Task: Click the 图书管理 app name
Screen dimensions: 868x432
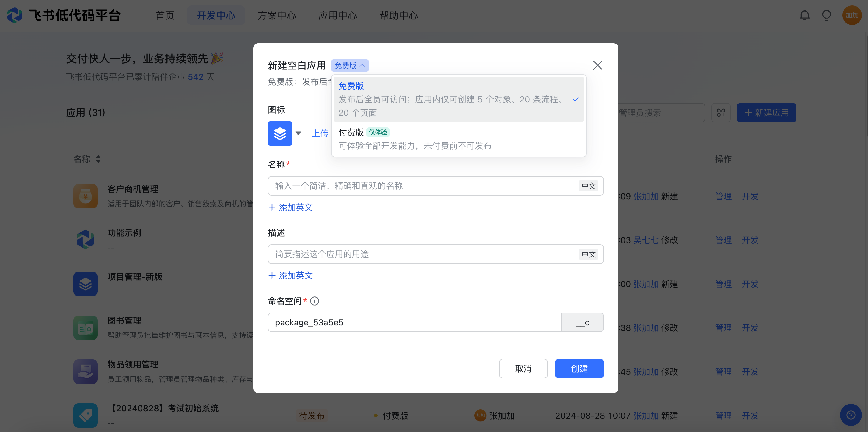Action: click(x=124, y=320)
